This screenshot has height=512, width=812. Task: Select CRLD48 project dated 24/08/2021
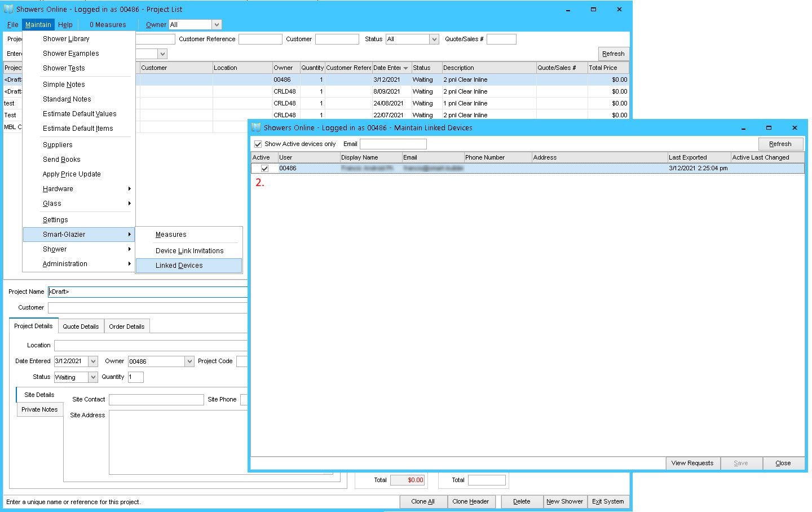pyautogui.click(x=316, y=103)
